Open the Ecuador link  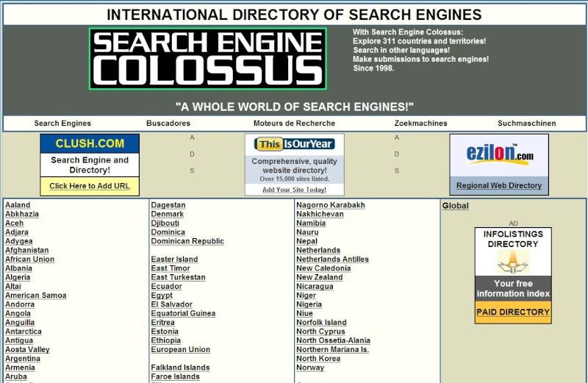click(x=167, y=286)
